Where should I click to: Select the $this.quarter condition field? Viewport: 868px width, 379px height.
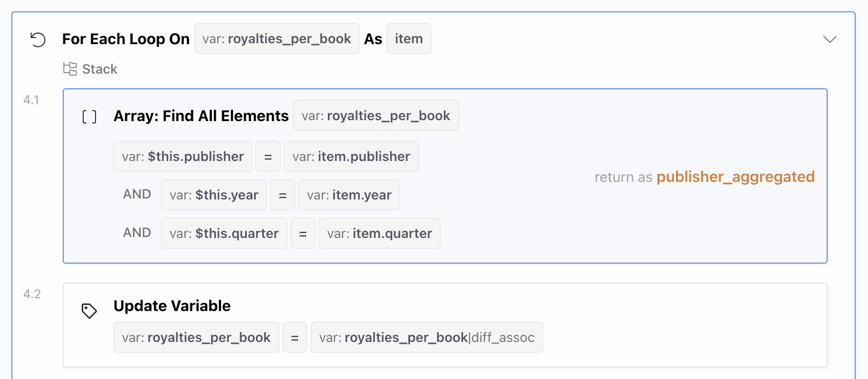tap(224, 234)
